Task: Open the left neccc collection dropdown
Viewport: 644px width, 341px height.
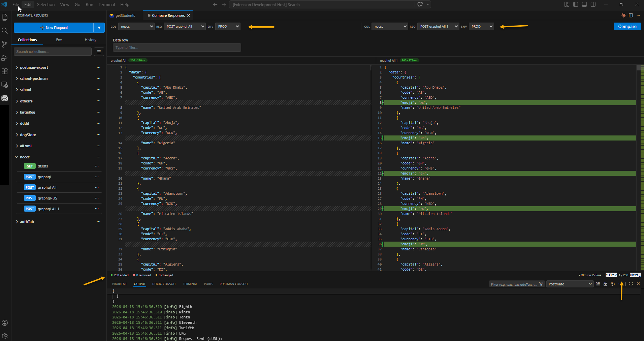Action: pos(136,26)
